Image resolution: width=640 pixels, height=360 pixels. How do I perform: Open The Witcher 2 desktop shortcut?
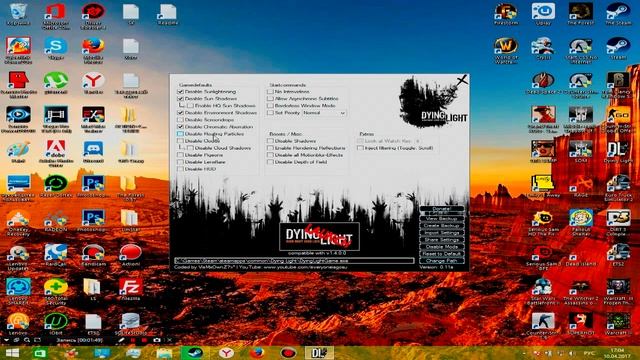pyautogui.click(x=580, y=291)
